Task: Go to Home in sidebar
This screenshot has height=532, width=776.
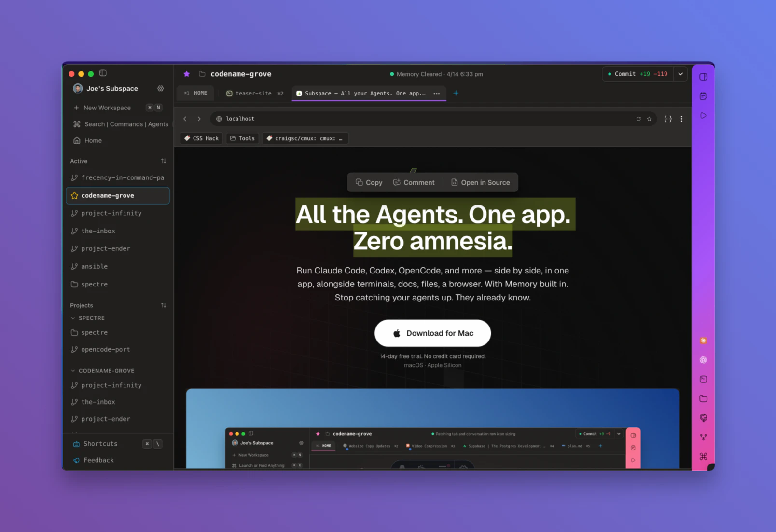Action: [88, 140]
